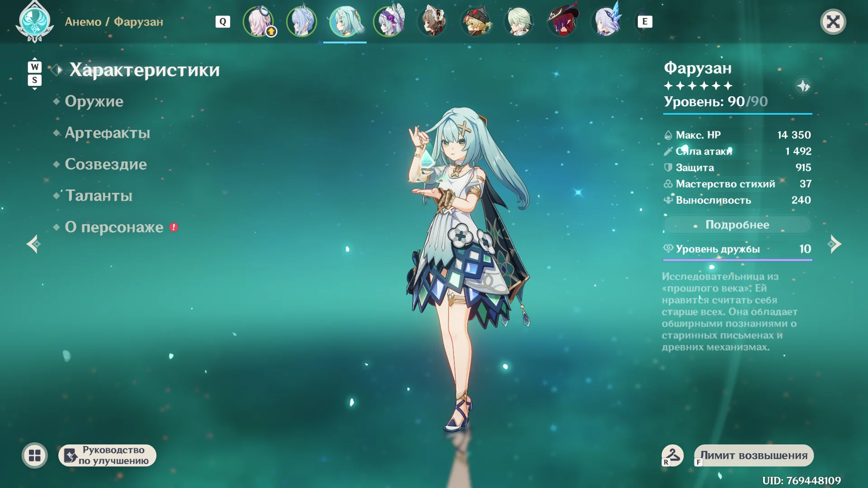Click the upgrade arrow badge on first portrait

[x=271, y=32]
